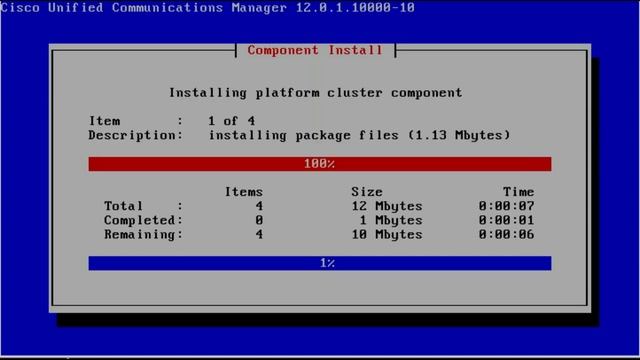This screenshot has height=360, width=640.
Task: Click the Remaining items value 4
Action: [259, 234]
